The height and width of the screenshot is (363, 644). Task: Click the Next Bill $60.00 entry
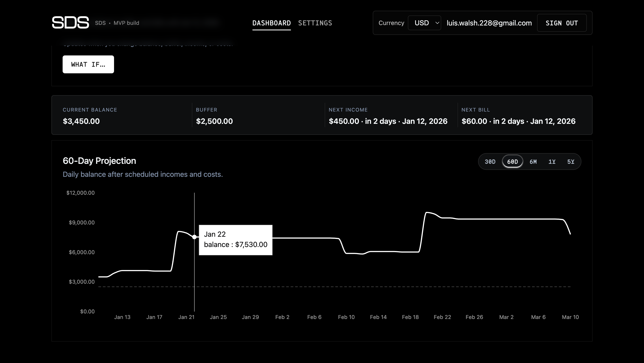click(518, 121)
